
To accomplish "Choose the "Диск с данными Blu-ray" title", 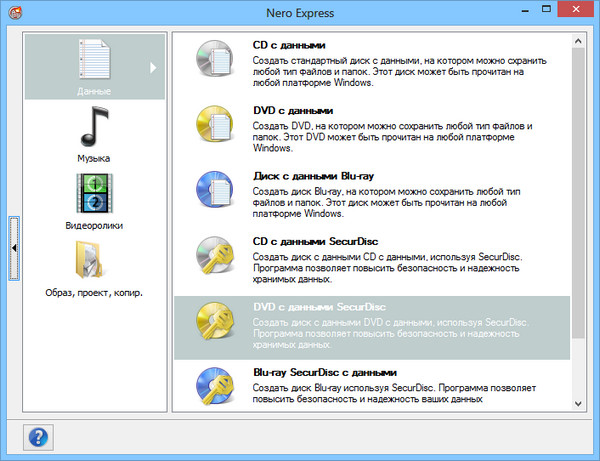I will [305, 175].
